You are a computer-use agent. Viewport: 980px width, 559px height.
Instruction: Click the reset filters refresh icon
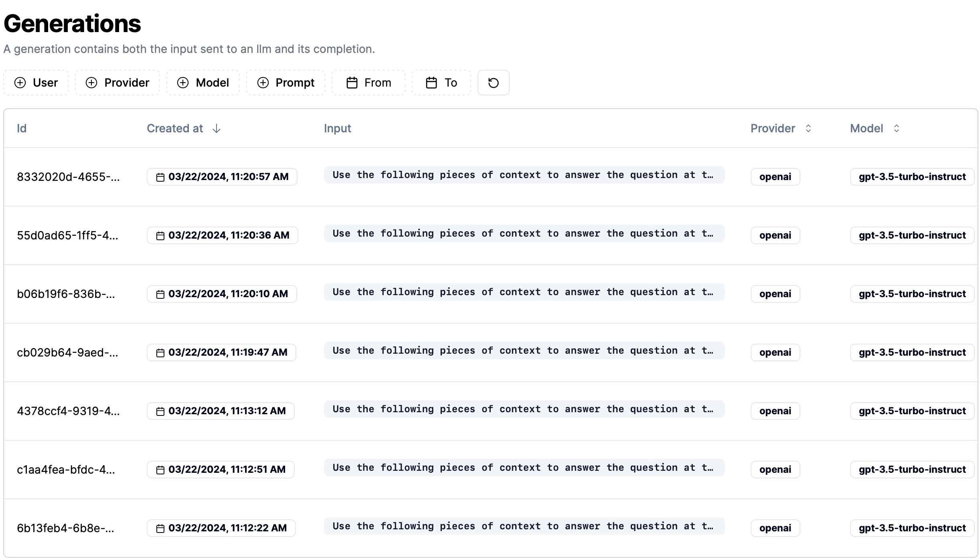pos(493,83)
